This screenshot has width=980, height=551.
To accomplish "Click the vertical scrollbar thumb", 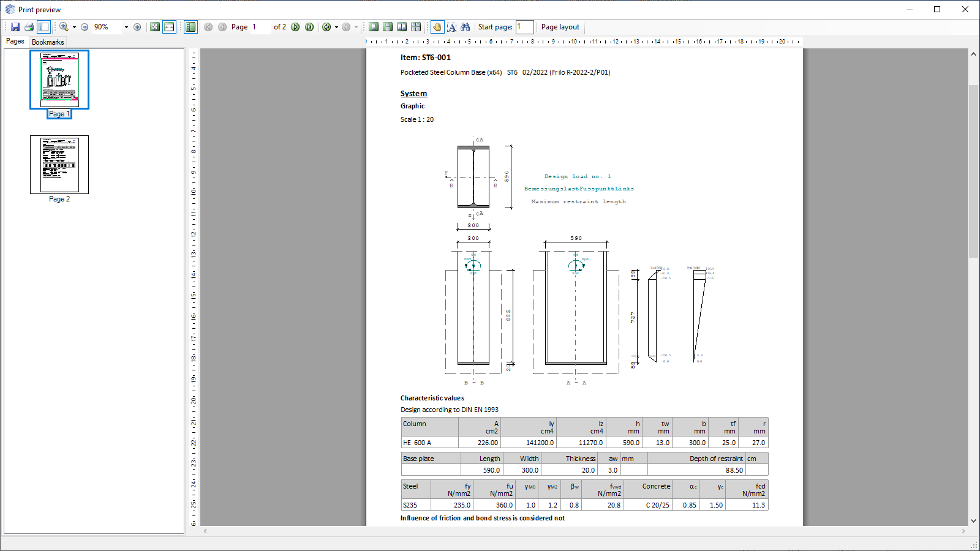I will (973, 171).
